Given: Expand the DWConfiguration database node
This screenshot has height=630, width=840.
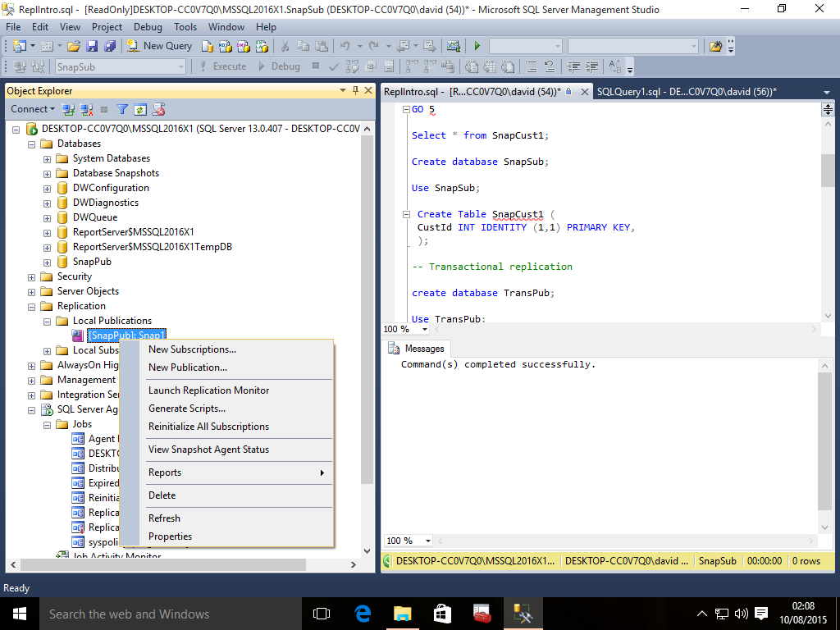Looking at the screenshot, I should (48, 188).
